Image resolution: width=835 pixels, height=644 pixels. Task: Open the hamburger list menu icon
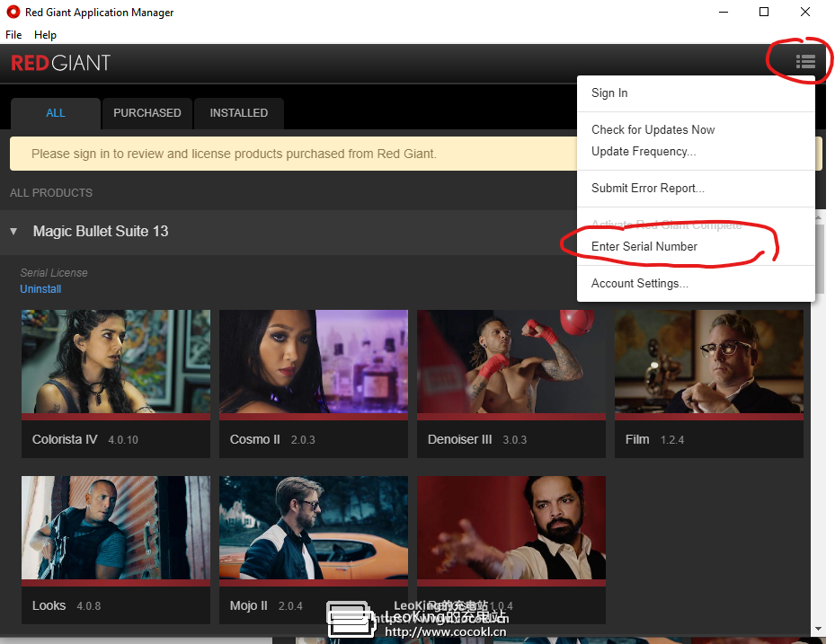(805, 62)
